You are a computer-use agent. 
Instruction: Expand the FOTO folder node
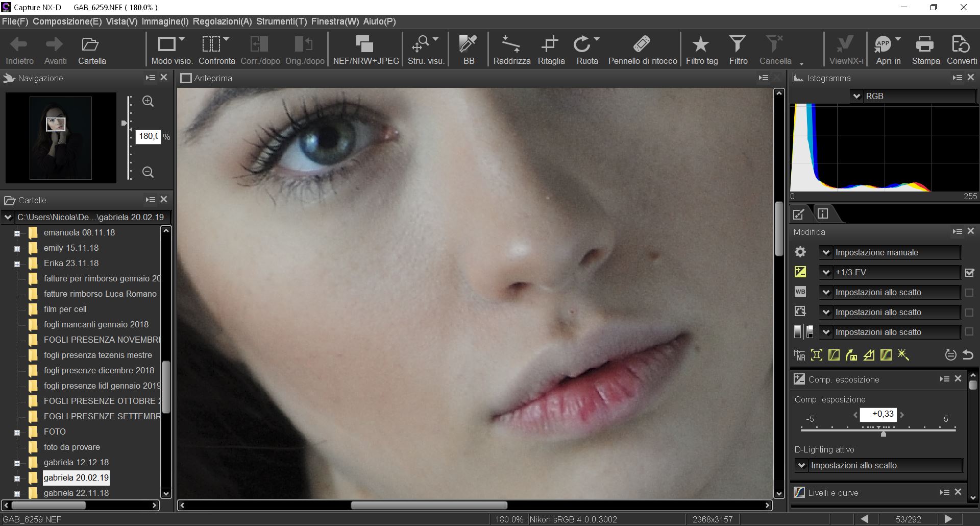17,432
